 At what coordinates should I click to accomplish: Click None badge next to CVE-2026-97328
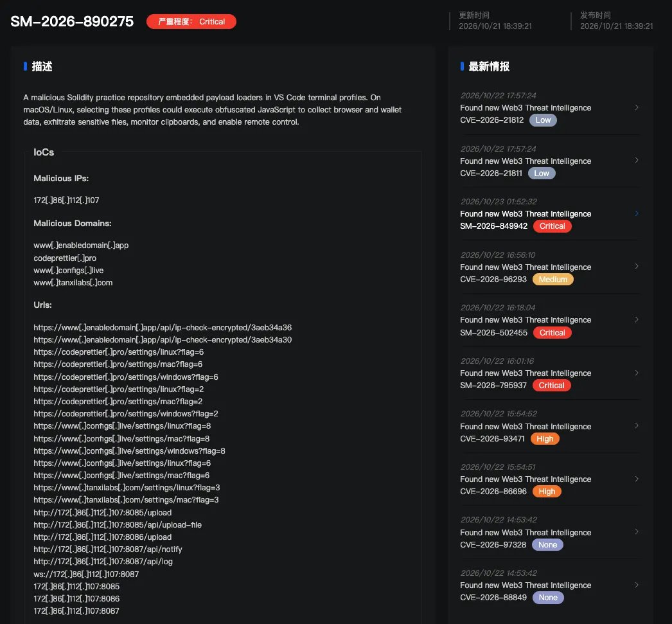548,545
